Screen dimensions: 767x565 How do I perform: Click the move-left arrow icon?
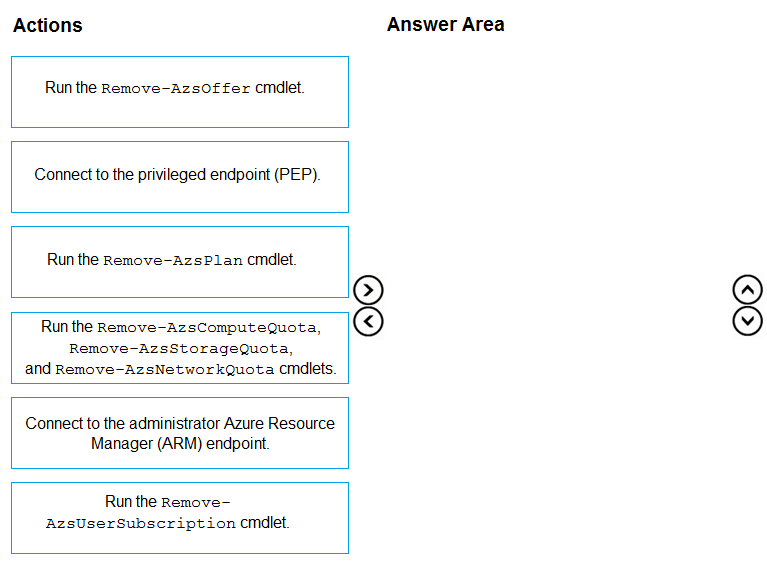[x=368, y=322]
